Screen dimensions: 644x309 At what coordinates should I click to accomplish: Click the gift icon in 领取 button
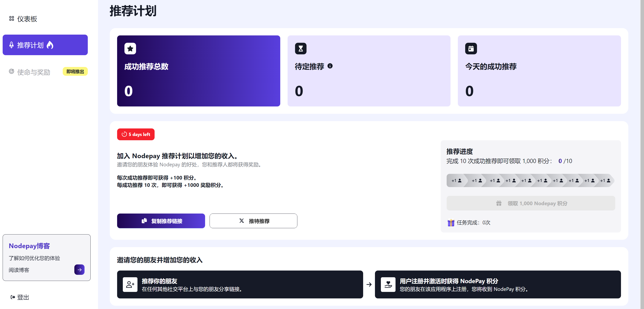[499, 203]
